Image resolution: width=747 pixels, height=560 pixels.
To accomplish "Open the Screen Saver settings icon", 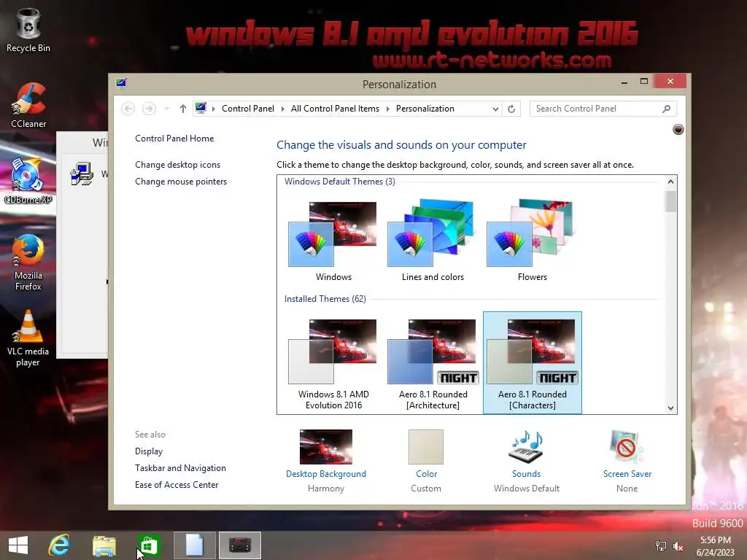I will point(627,447).
